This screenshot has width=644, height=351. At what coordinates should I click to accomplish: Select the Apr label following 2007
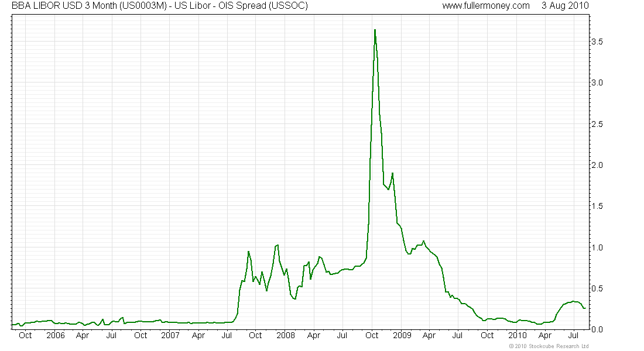tap(198, 336)
